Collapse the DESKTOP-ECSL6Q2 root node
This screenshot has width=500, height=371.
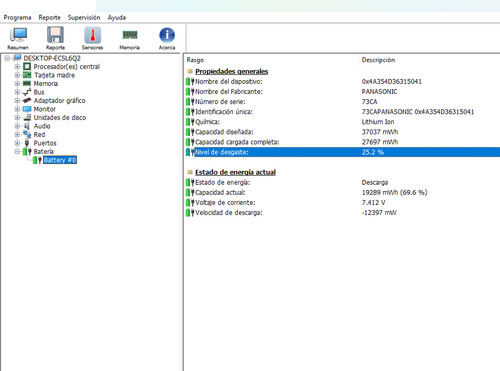click(x=7, y=58)
